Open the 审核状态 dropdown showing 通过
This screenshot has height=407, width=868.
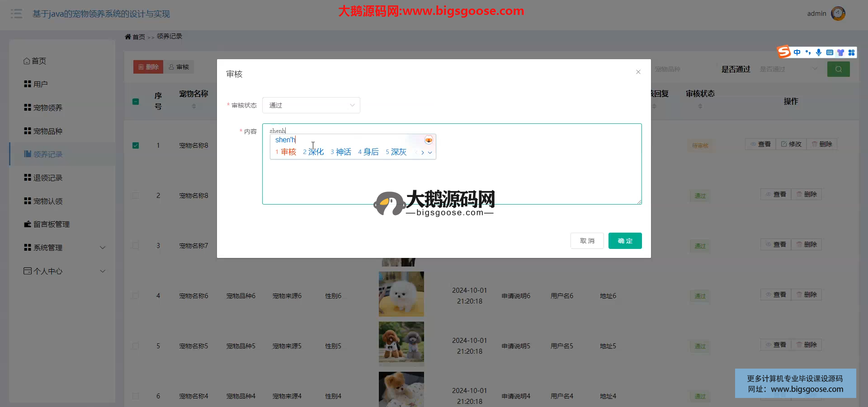pyautogui.click(x=311, y=105)
